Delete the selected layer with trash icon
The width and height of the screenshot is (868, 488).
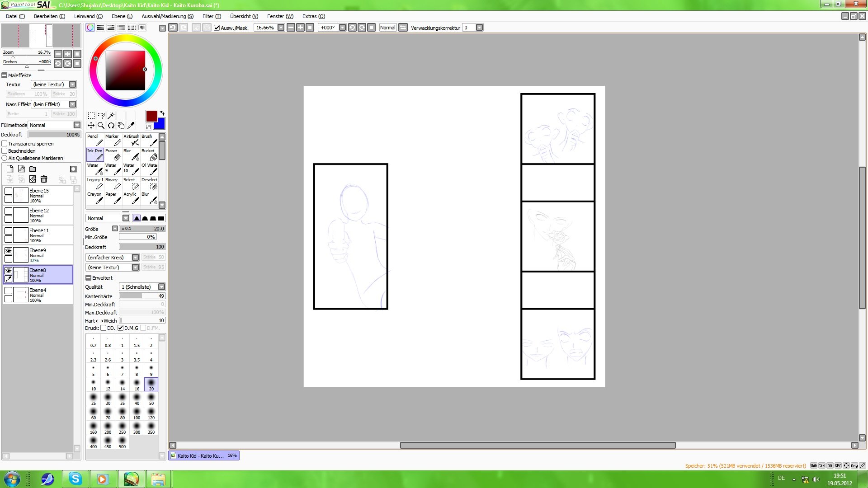44,179
